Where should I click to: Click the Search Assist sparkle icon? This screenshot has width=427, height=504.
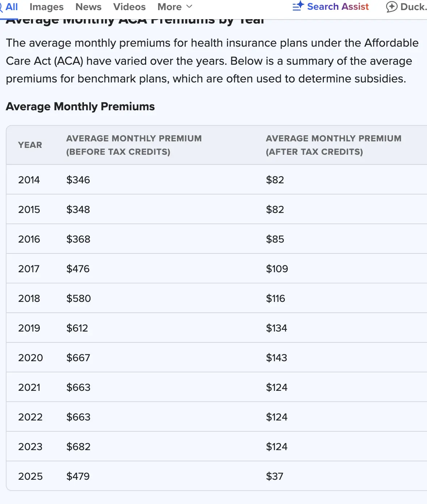tap(298, 6)
